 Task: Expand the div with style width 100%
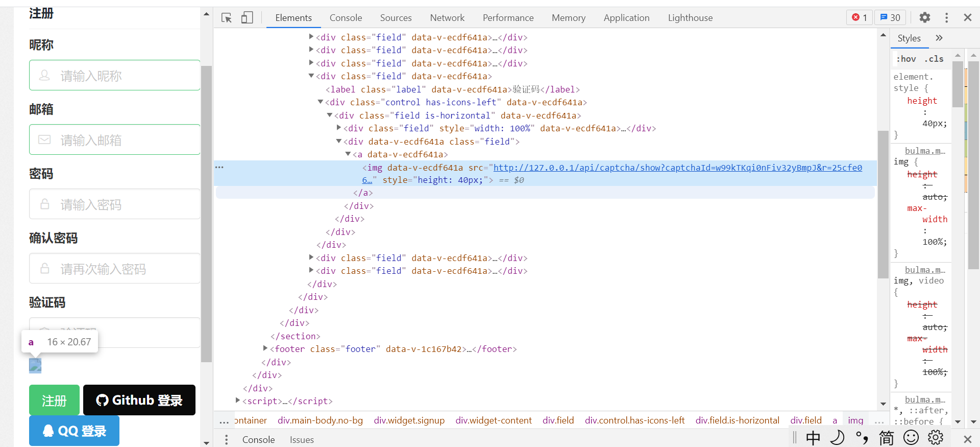coord(339,128)
